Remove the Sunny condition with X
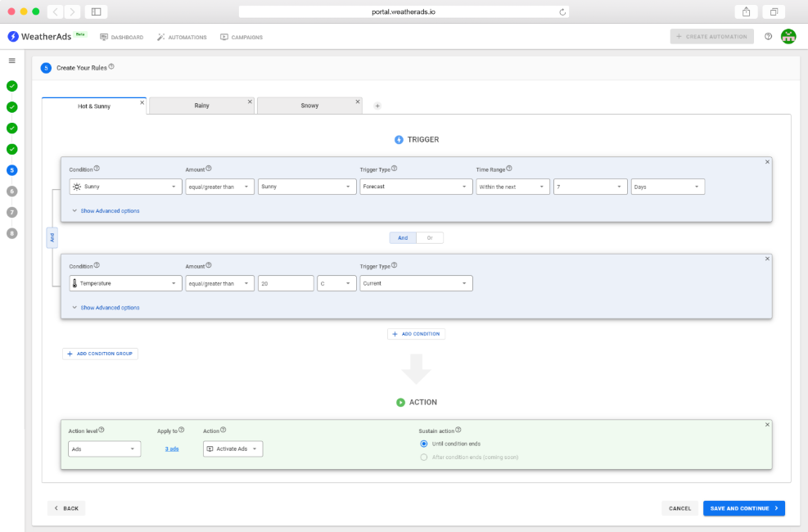The width and height of the screenshot is (808, 532). [x=767, y=162]
